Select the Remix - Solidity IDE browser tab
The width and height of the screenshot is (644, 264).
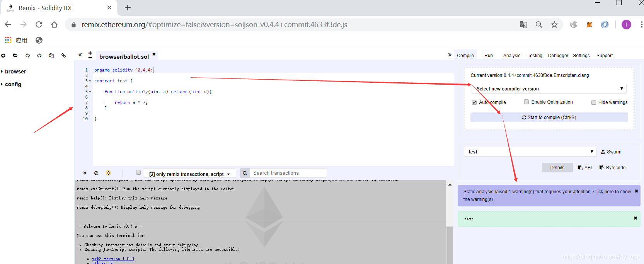[x=60, y=8]
